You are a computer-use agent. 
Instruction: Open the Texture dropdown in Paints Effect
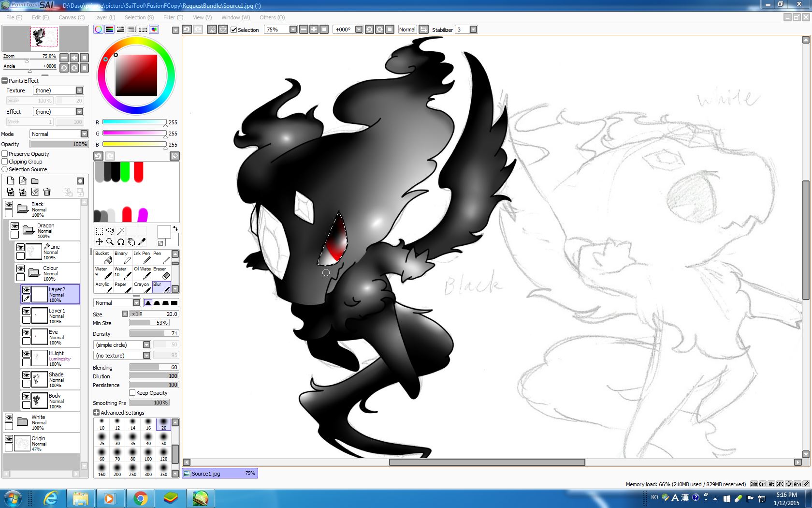pos(80,90)
